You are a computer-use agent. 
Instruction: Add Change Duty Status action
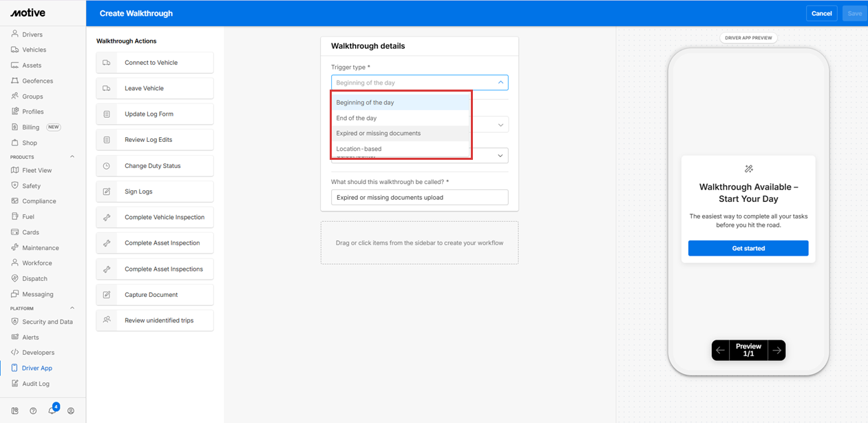(155, 165)
